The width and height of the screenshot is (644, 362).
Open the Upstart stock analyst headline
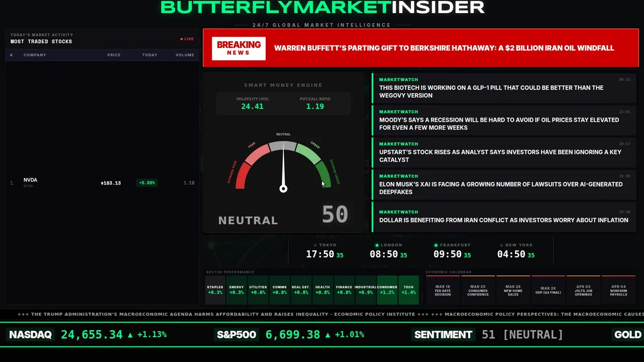pyautogui.click(x=504, y=152)
